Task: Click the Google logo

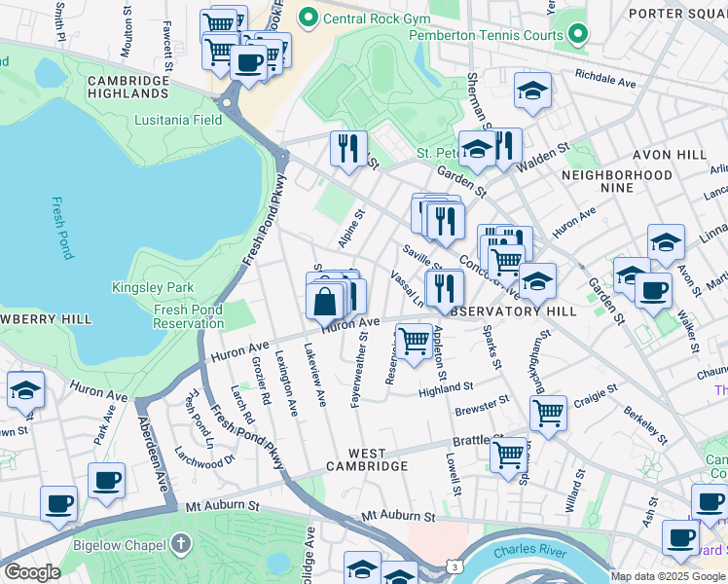Action: point(33,572)
